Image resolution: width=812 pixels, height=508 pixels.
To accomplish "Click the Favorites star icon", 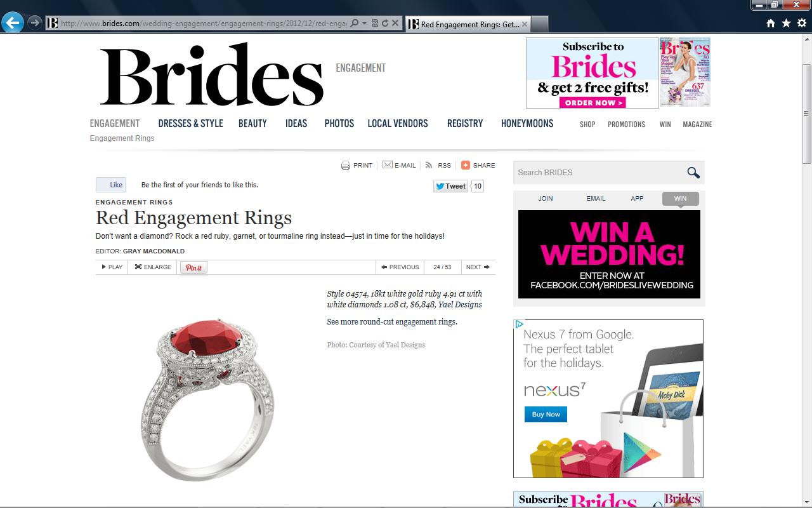I will [786, 23].
